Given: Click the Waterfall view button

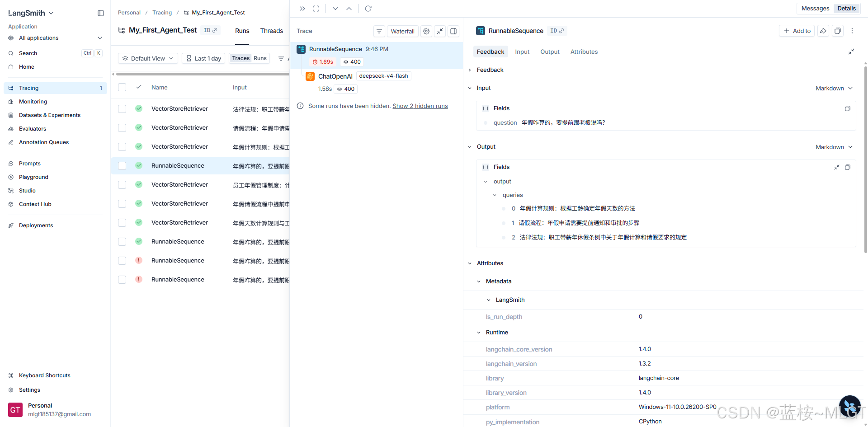Looking at the screenshot, I should click(x=402, y=31).
